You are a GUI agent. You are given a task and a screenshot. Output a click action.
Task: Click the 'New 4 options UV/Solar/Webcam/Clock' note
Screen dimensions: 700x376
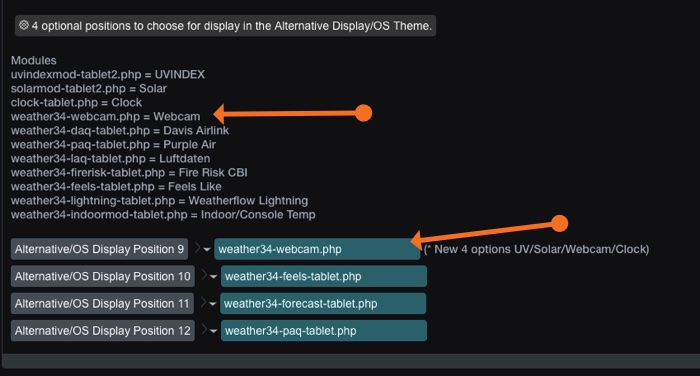point(537,249)
